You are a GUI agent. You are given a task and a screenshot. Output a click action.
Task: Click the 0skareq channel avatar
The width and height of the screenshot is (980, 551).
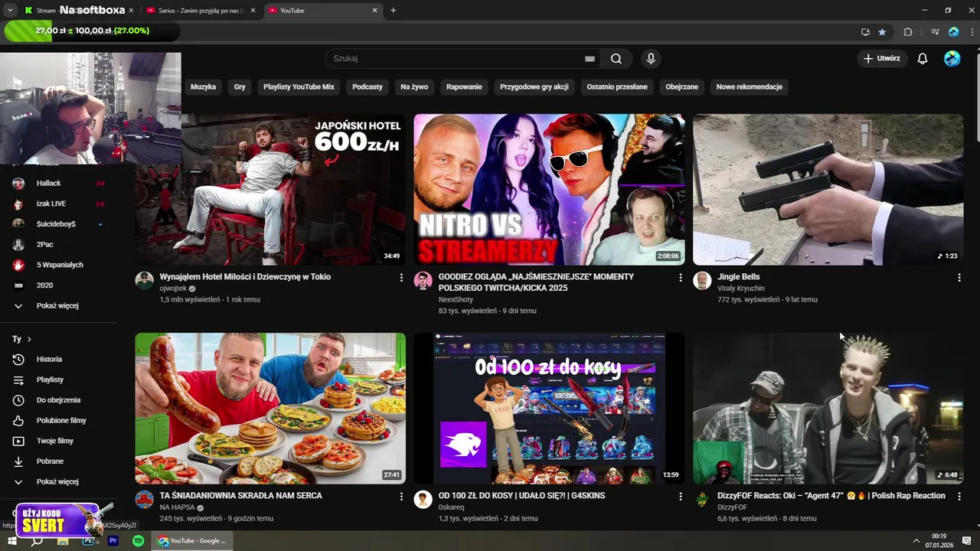click(423, 500)
